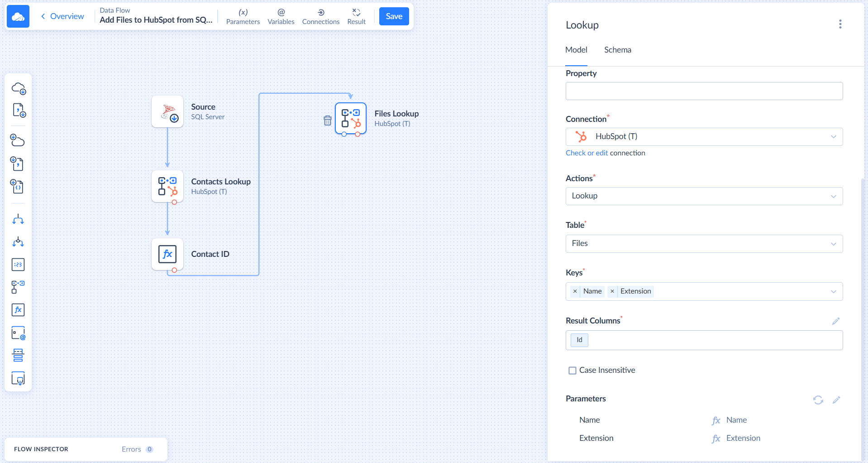Select the Contacts Lookup node icon
The width and height of the screenshot is (868, 463).
pyautogui.click(x=167, y=186)
